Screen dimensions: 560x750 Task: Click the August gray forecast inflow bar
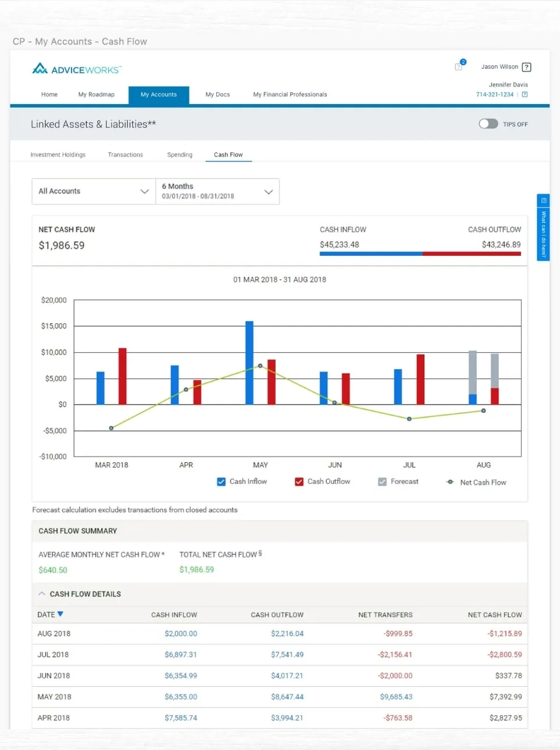[473, 372]
